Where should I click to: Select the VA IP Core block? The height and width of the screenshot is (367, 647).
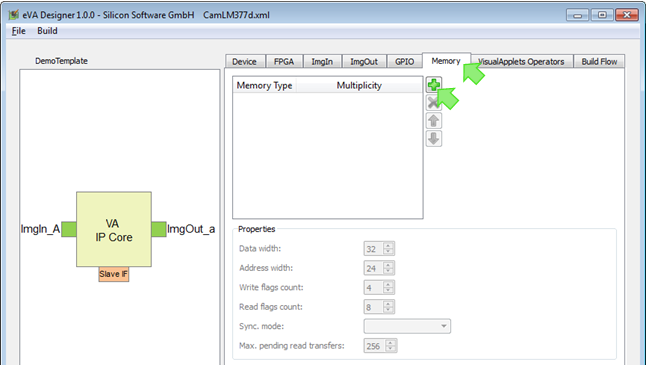click(x=114, y=229)
